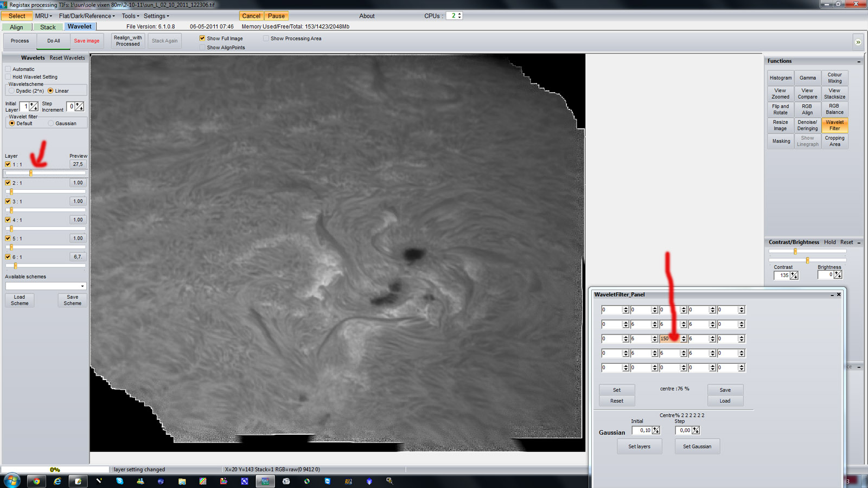Uncheck Show Full Image
868x488 pixels.
(202, 38)
